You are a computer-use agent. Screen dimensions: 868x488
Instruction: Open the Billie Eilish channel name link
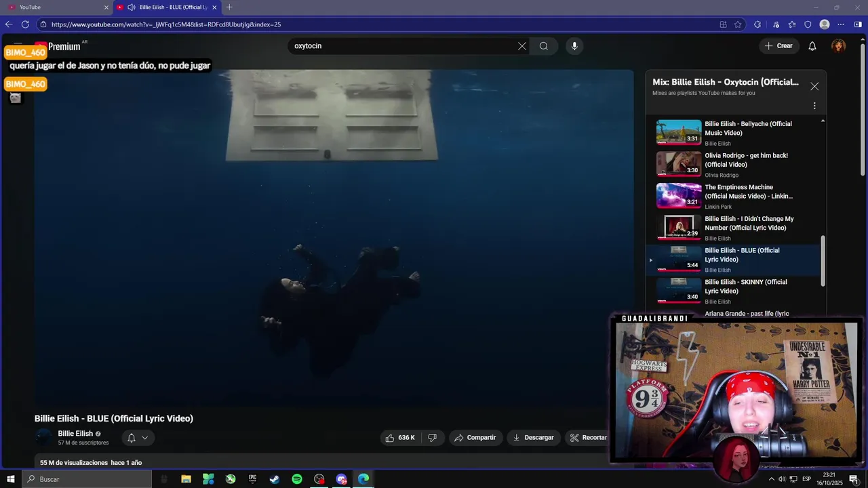[75, 434]
